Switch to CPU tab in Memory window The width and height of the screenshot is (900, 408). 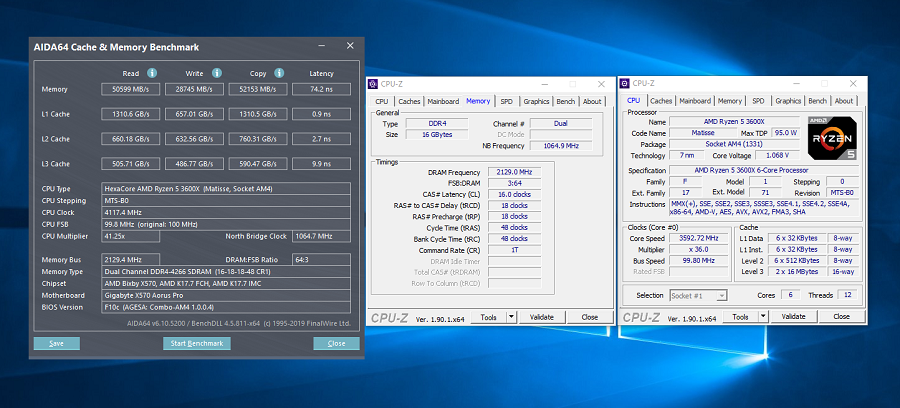pyautogui.click(x=382, y=102)
